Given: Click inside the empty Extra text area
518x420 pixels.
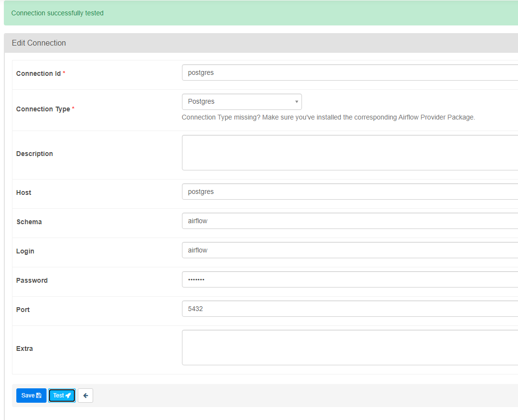Looking at the screenshot, I should 349,348.
